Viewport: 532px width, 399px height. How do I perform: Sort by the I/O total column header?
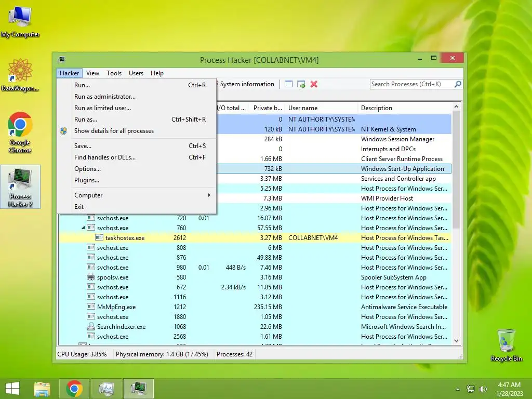(x=232, y=108)
